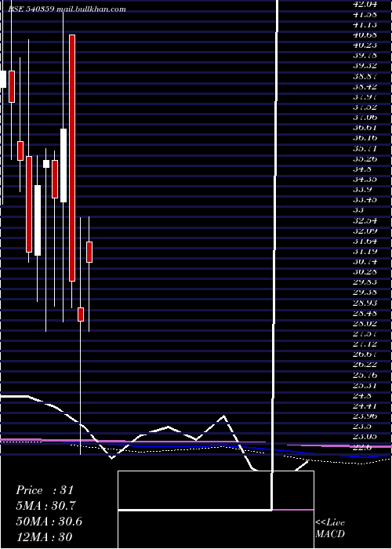This screenshot has height=549, width=392.
Task: Click the 30.74 price axis label
Action: (365, 261)
